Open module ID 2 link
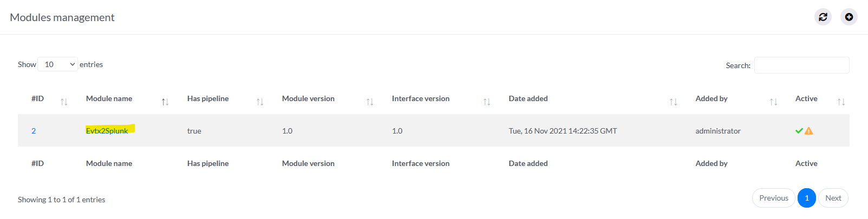Image resolution: width=868 pixels, height=219 pixels. click(34, 131)
